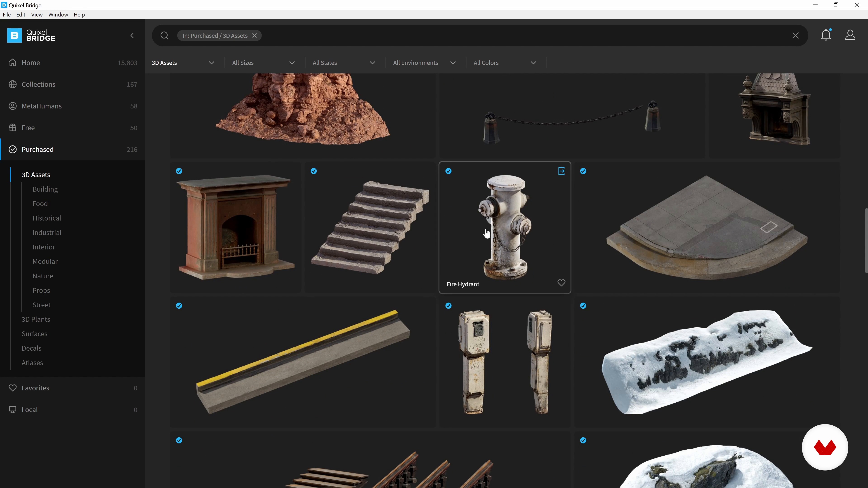The image size is (868, 488).
Task: Click purchased badge on wooden stairs
Action: click(x=179, y=441)
